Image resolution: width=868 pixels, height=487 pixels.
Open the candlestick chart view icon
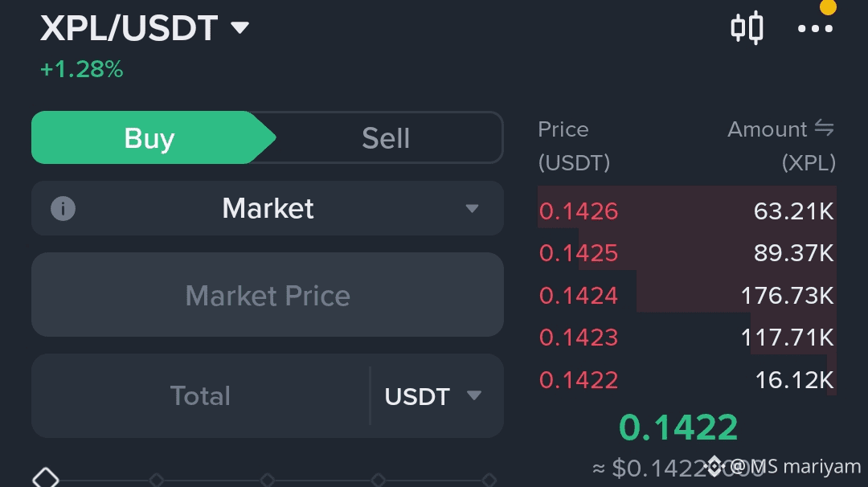click(x=747, y=27)
